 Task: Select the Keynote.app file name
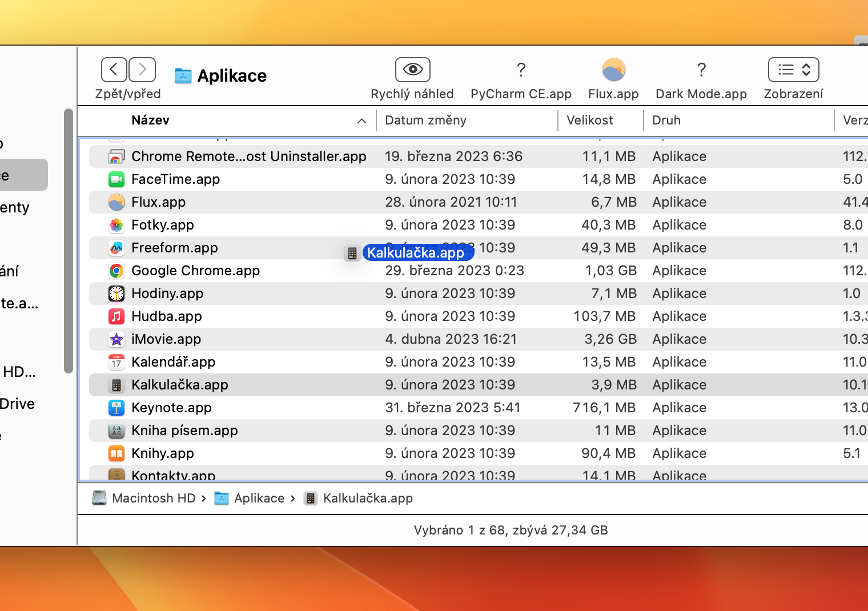(171, 408)
